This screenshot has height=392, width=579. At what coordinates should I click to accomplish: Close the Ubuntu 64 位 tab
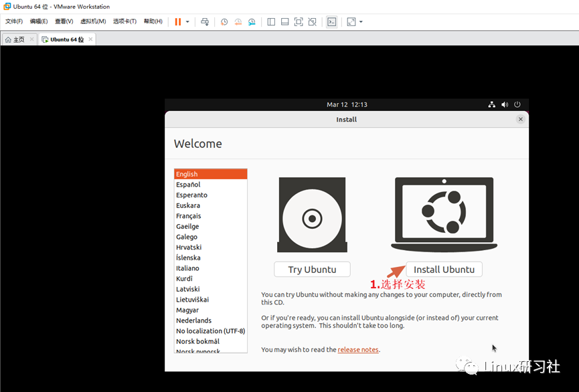pos(90,39)
